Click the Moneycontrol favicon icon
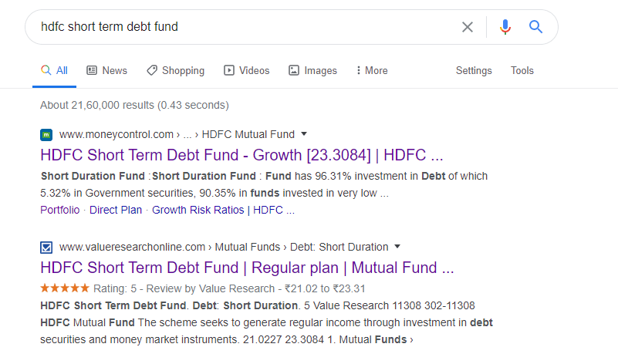 (x=46, y=134)
